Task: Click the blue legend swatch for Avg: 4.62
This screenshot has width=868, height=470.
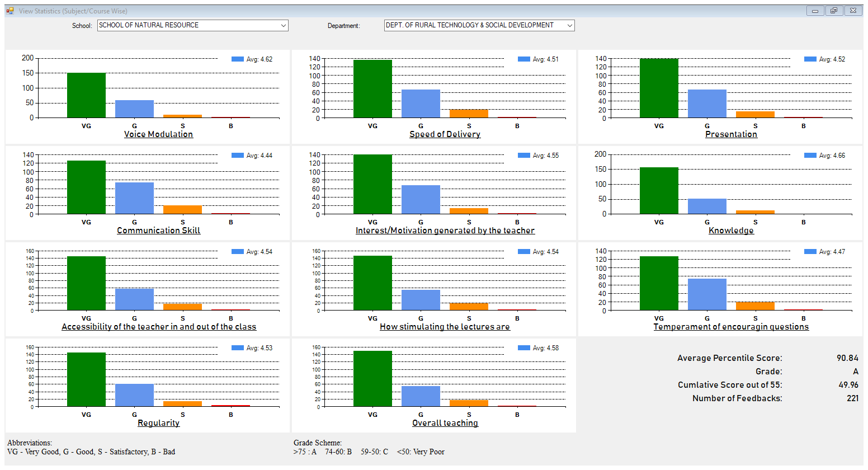Action: tap(238, 59)
